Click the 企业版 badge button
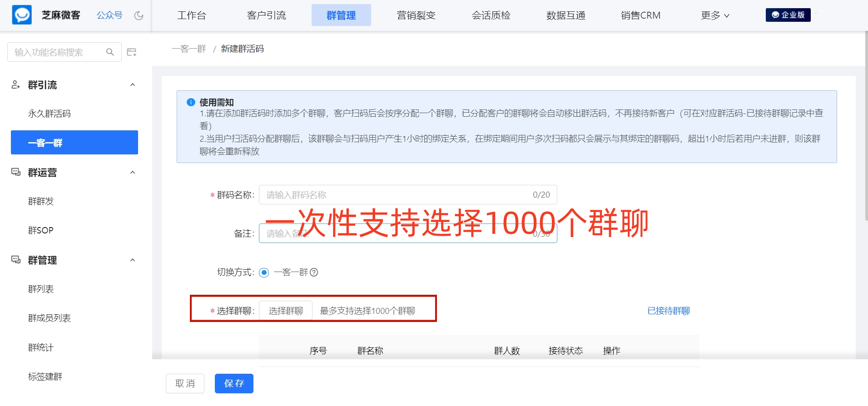This screenshot has height=406, width=868. click(x=788, y=15)
